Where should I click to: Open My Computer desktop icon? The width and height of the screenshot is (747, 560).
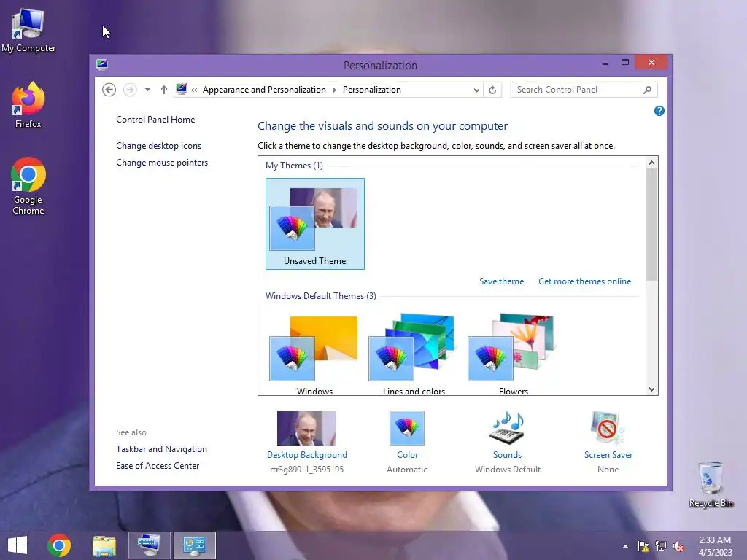click(x=28, y=31)
